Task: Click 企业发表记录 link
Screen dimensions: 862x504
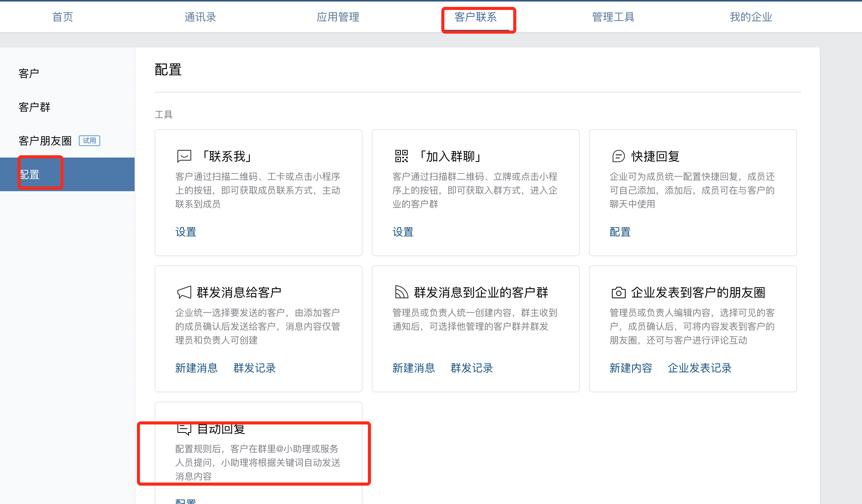Action: tap(700, 368)
